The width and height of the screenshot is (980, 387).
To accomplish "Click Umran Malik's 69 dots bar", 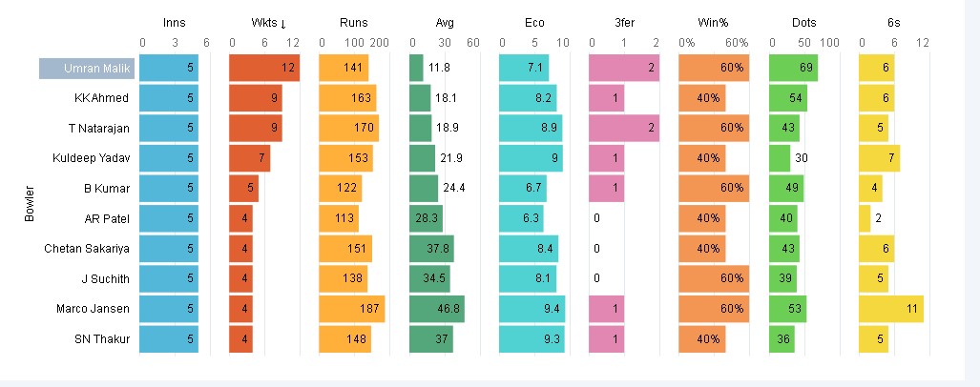I will click(793, 69).
